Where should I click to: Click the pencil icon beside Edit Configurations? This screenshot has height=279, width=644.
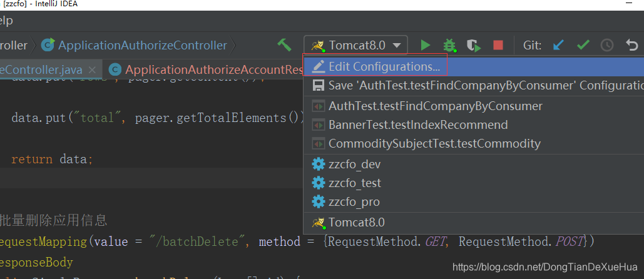pyautogui.click(x=319, y=66)
